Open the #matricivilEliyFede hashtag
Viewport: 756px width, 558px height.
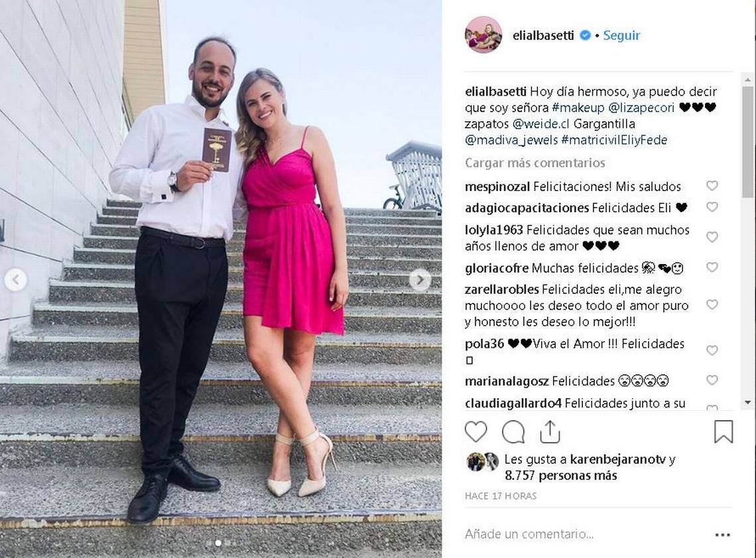click(615, 140)
